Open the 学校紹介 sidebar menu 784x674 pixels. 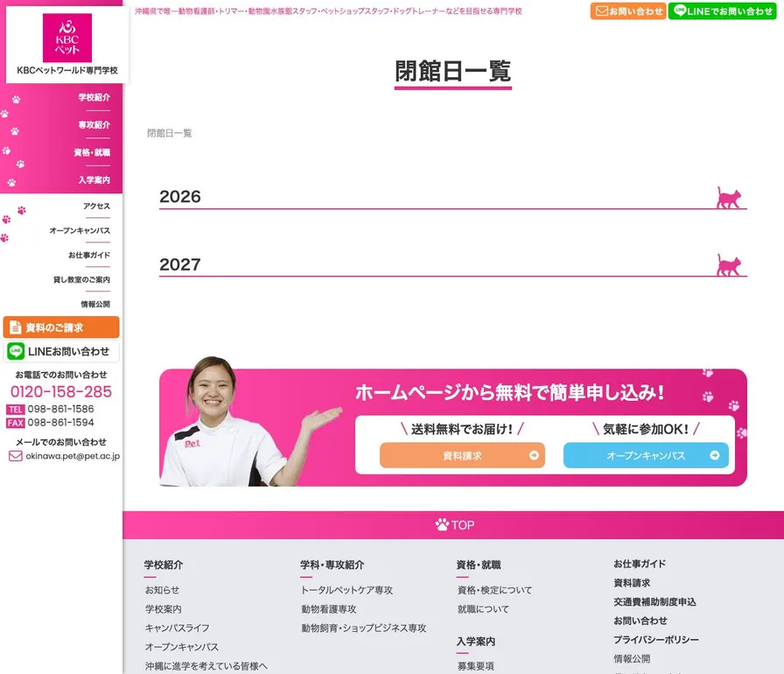coord(94,97)
